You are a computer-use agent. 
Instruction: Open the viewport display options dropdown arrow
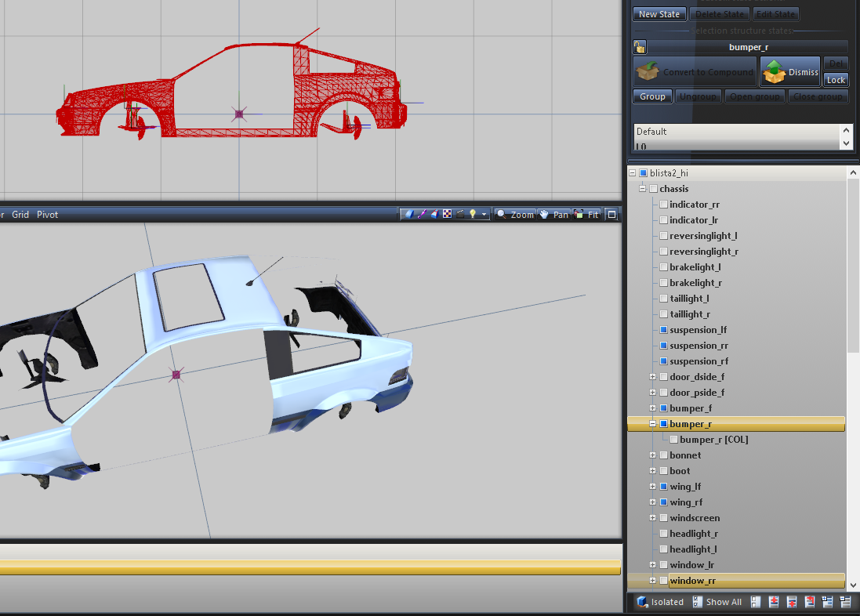point(484,215)
